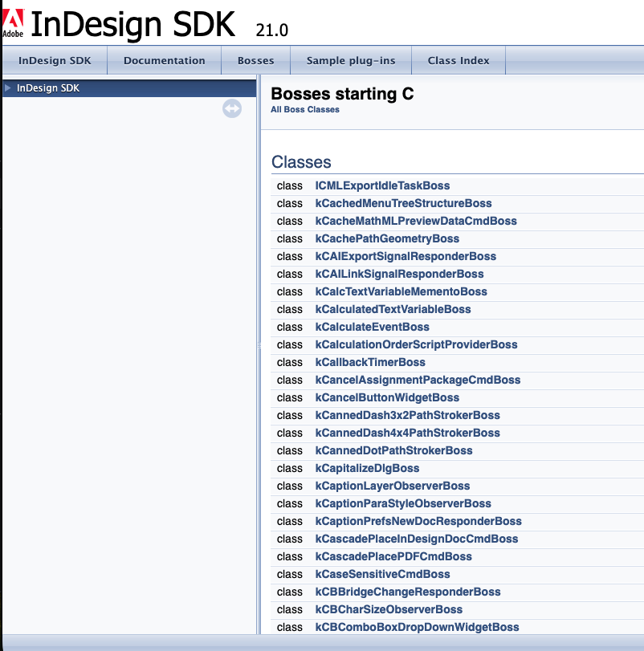Viewport: 644px width, 651px height.
Task: Select InDesign SDK item in navigation tree
Action: coord(48,88)
